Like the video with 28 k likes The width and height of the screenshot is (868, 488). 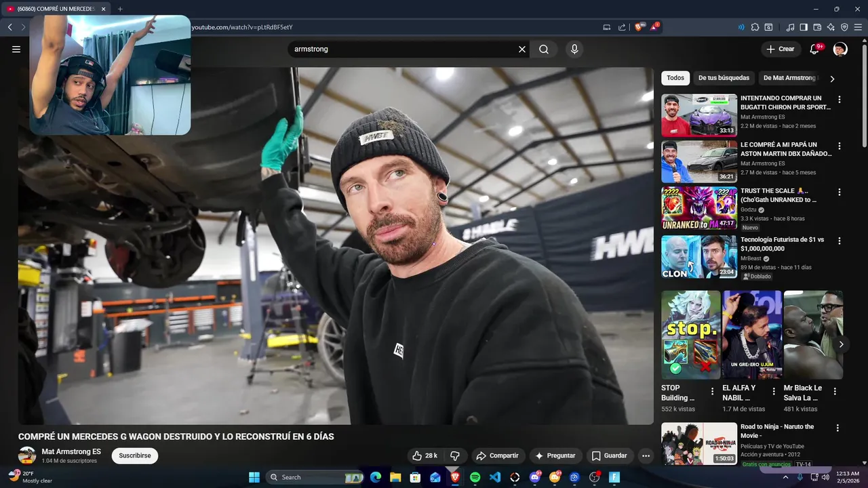425,455
